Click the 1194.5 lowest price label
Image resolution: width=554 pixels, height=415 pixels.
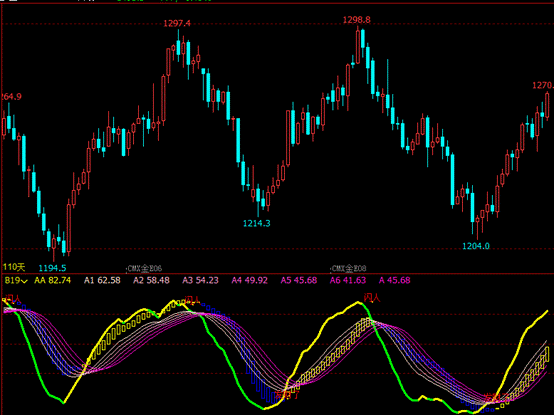click(x=52, y=268)
